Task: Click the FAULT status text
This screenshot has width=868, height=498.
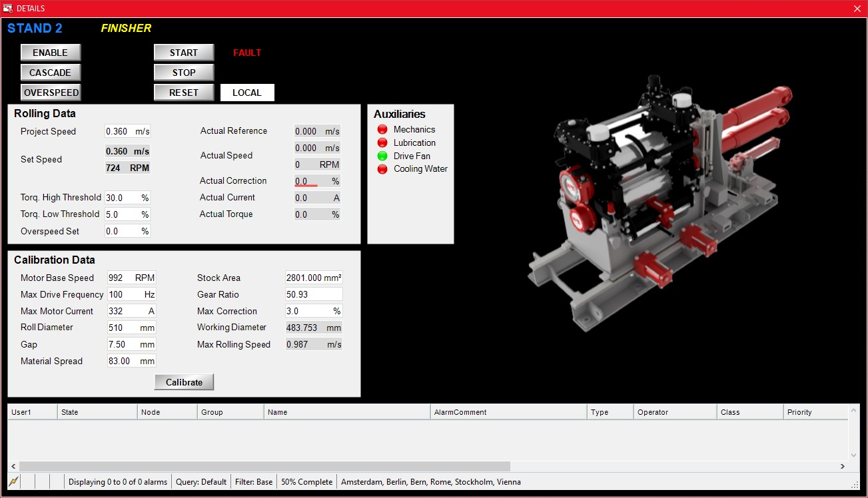Action: 247,53
